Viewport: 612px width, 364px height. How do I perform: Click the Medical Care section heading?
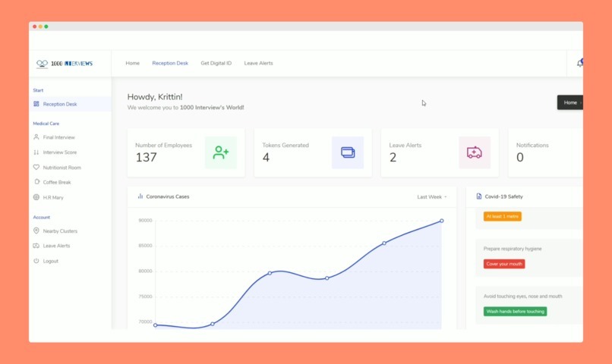[x=46, y=124]
